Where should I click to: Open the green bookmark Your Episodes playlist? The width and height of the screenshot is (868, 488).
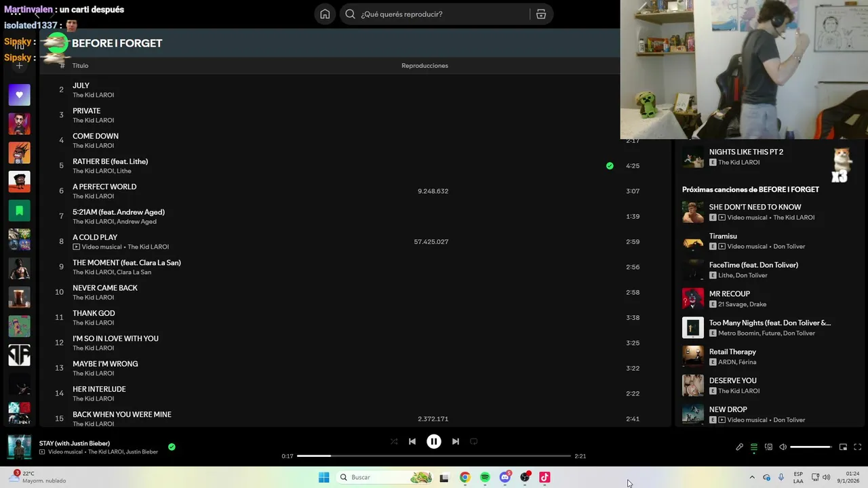pos(19,211)
